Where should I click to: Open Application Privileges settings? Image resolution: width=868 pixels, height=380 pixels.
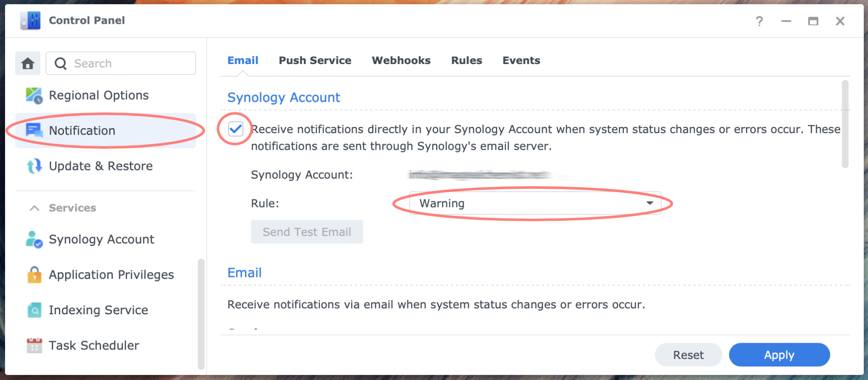(111, 274)
